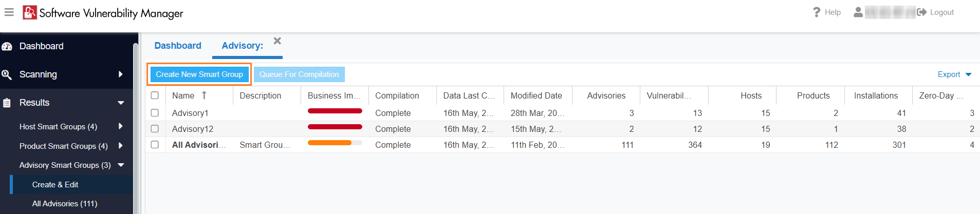Close the Advisory tab
This screenshot has width=980, height=214.
277,41
